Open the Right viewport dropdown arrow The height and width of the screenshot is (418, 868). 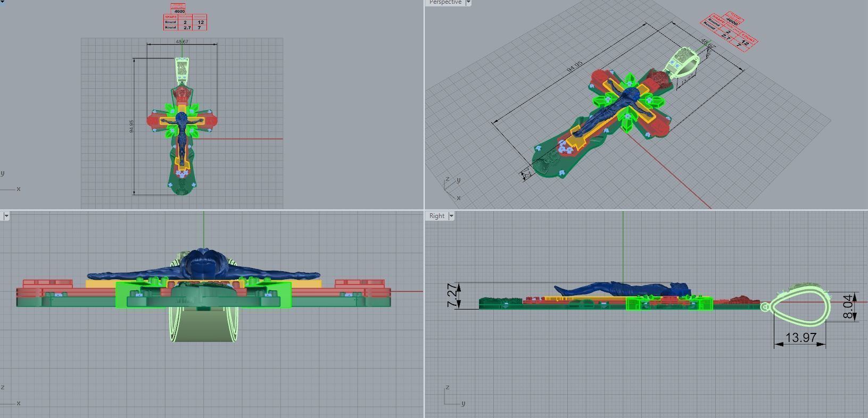pyautogui.click(x=451, y=216)
